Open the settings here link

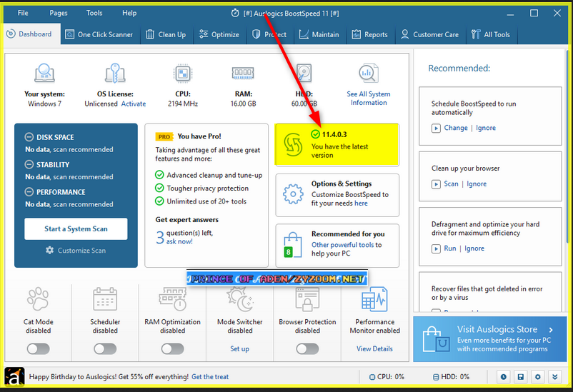(361, 203)
